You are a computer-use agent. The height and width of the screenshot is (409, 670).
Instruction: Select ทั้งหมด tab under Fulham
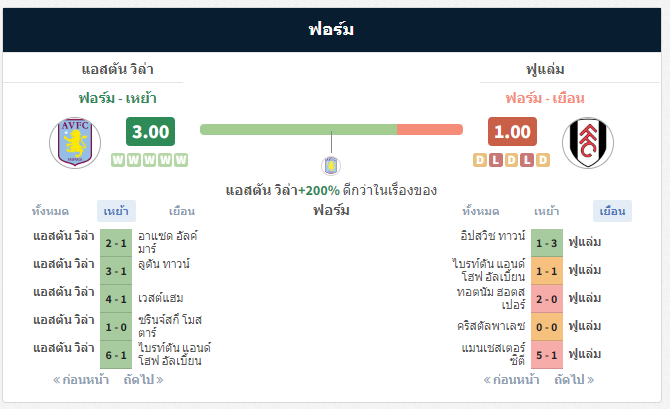point(481,211)
